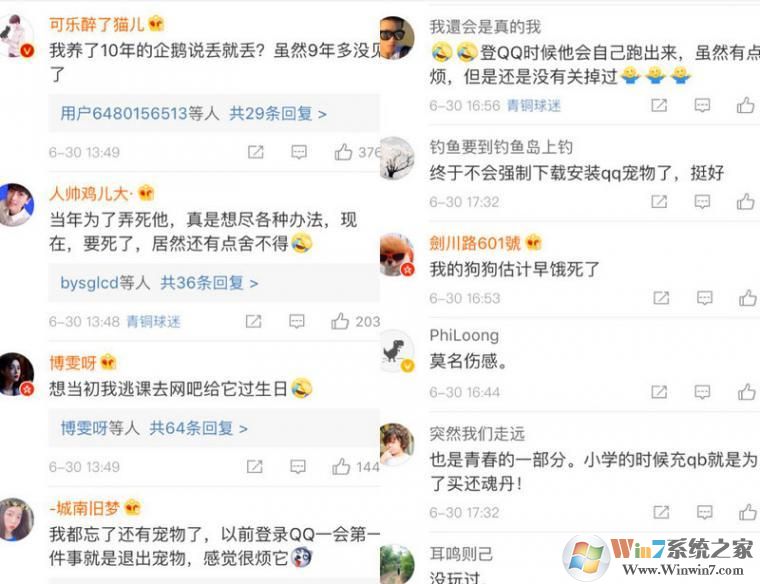Screen dimensions: 760x584
Task: Click comment icon on 突然我们走远's post
Action: point(704,512)
